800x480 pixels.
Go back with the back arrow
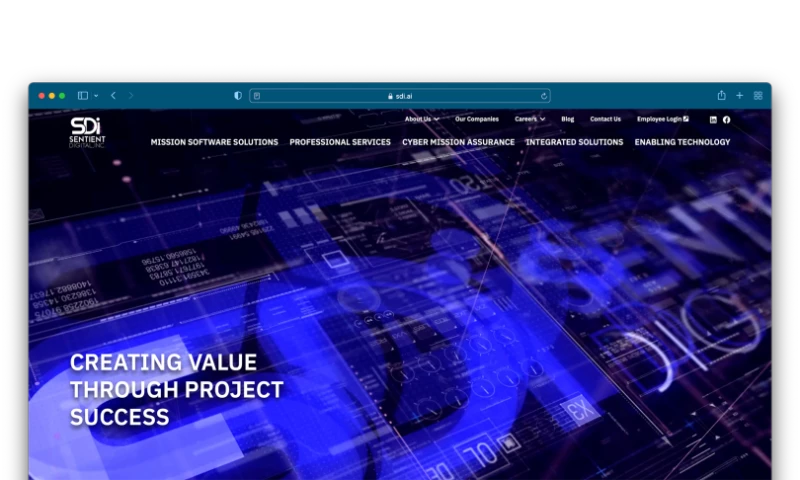coord(113,96)
